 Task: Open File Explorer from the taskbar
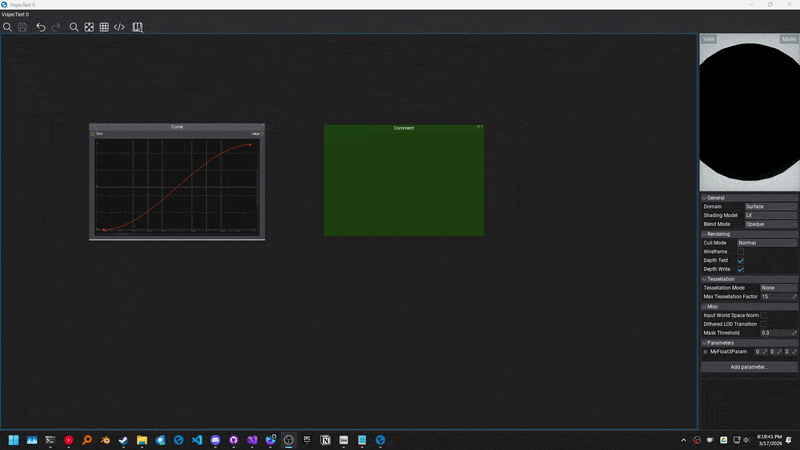(142, 440)
